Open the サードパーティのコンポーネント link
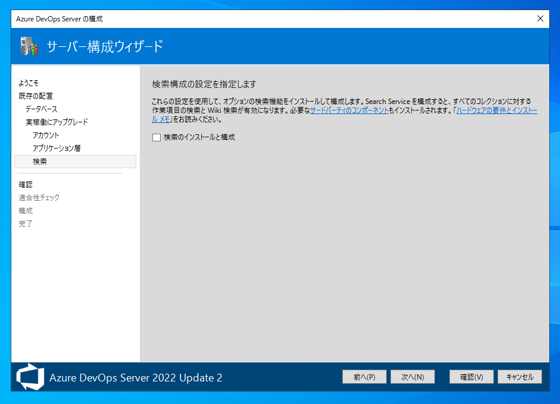Viewport: 560px width, 404px height. [349, 110]
